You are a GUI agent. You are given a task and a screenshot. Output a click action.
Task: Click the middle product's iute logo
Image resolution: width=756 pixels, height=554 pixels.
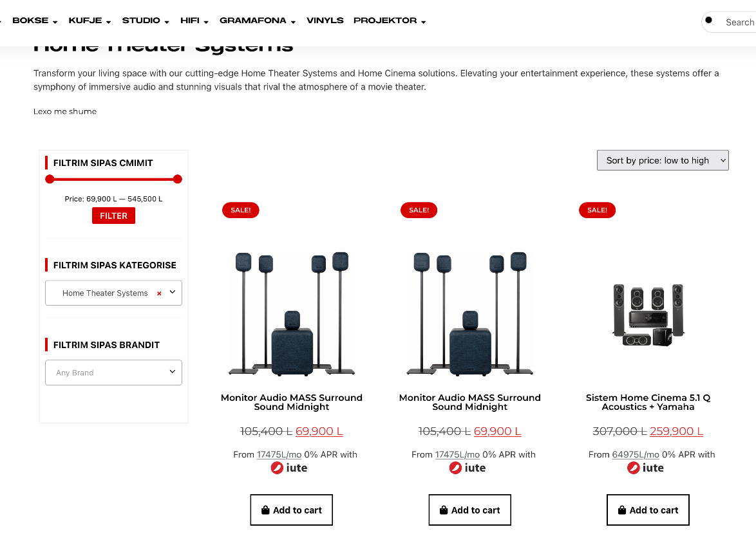(468, 468)
